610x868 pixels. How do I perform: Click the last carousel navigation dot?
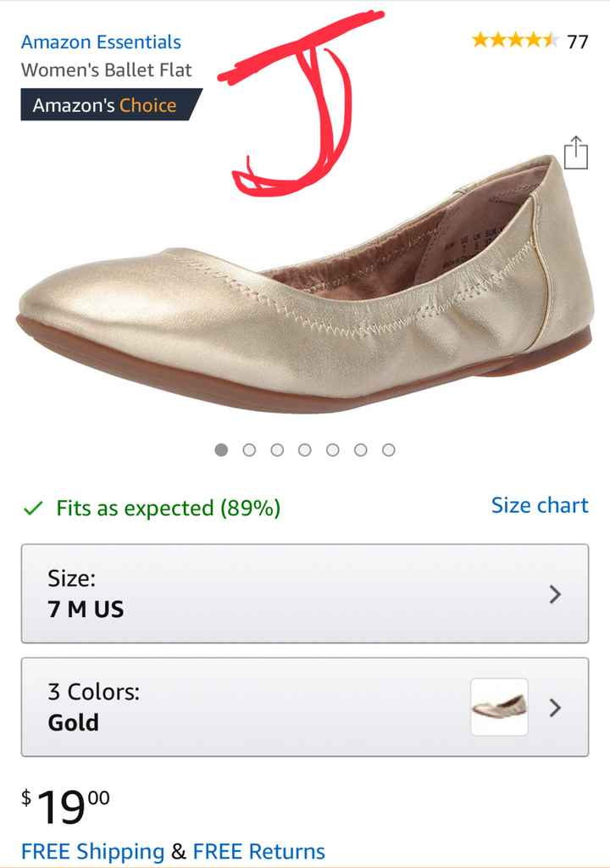pos(388,450)
